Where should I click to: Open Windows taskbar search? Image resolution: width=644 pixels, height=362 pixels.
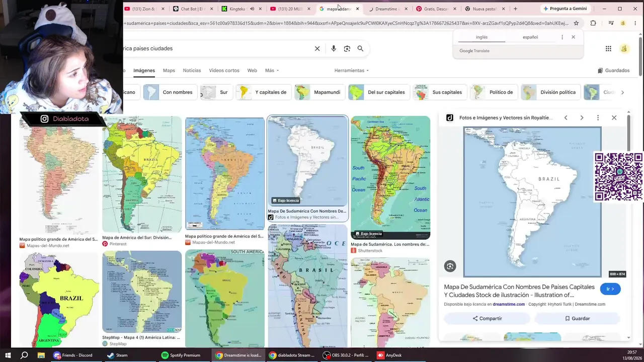(x=24, y=355)
